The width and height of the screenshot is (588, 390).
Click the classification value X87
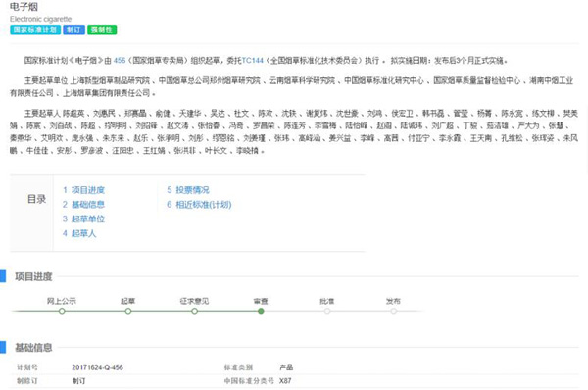pyautogui.click(x=285, y=381)
